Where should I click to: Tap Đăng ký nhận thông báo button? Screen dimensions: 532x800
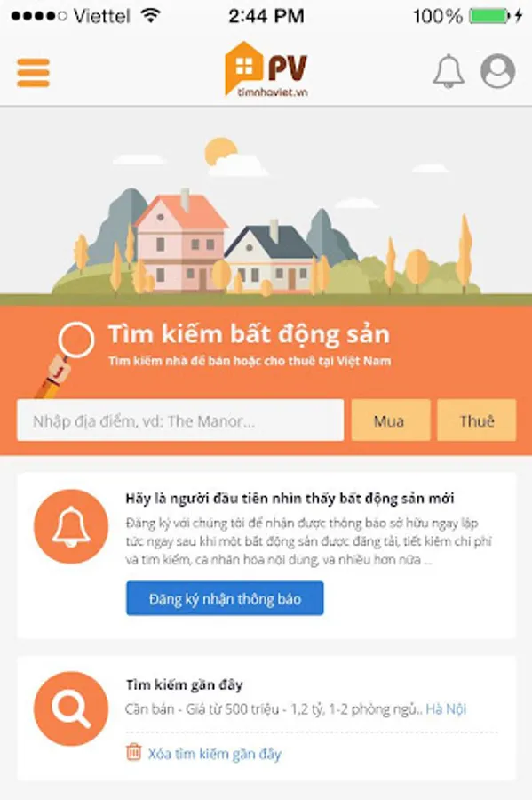click(x=225, y=598)
